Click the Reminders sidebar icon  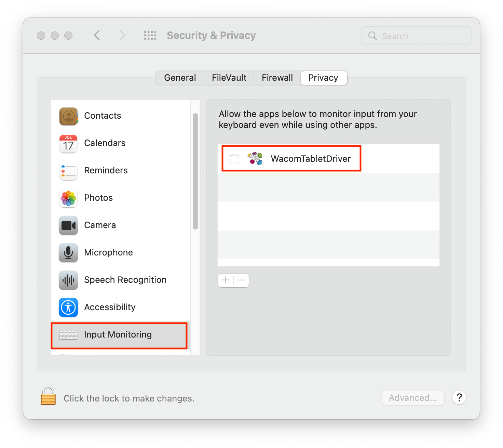[x=68, y=171]
